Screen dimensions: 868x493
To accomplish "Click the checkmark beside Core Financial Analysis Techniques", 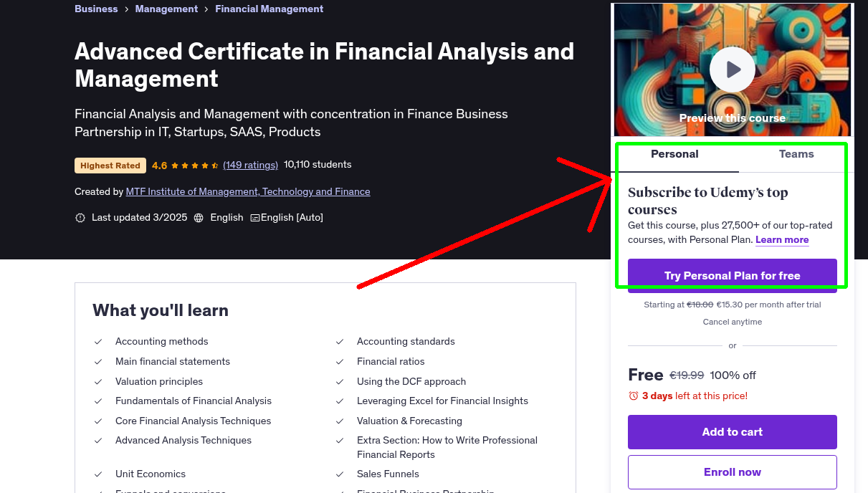I will pos(98,421).
